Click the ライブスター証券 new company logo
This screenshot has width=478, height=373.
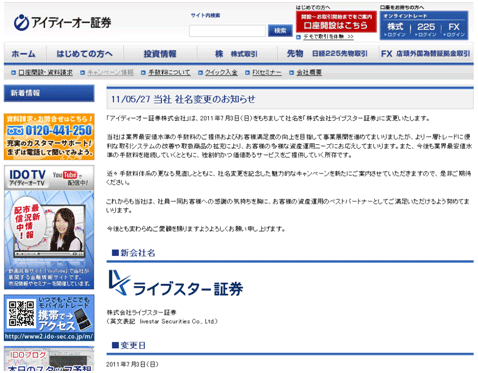(x=176, y=283)
